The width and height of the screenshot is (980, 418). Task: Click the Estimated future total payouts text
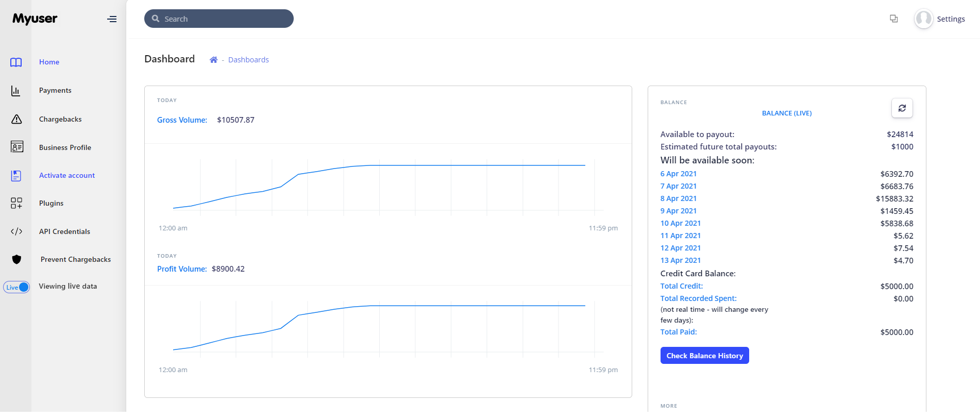[718, 147]
